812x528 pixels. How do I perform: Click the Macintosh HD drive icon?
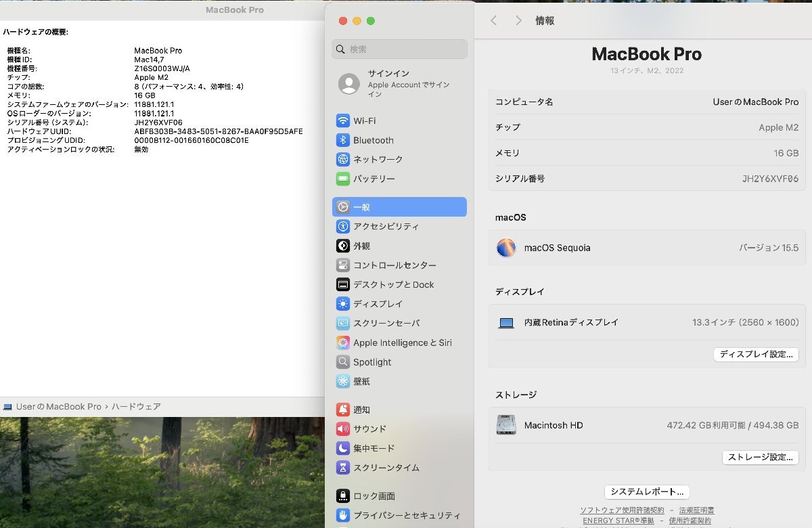506,425
